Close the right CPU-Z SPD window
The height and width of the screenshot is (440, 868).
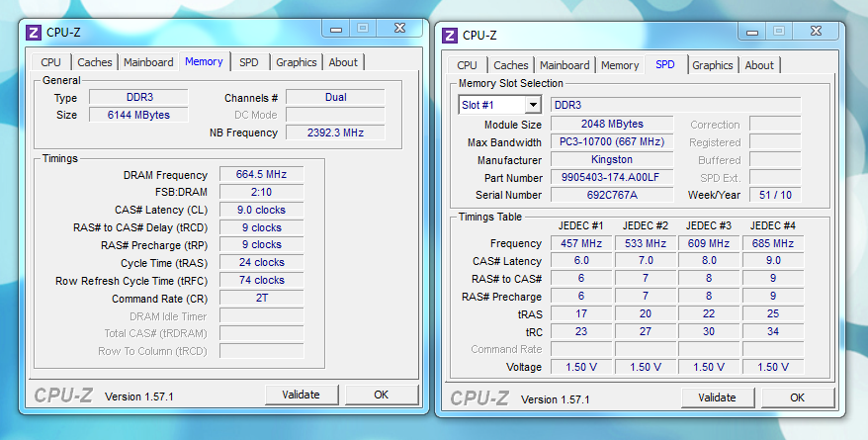[816, 32]
